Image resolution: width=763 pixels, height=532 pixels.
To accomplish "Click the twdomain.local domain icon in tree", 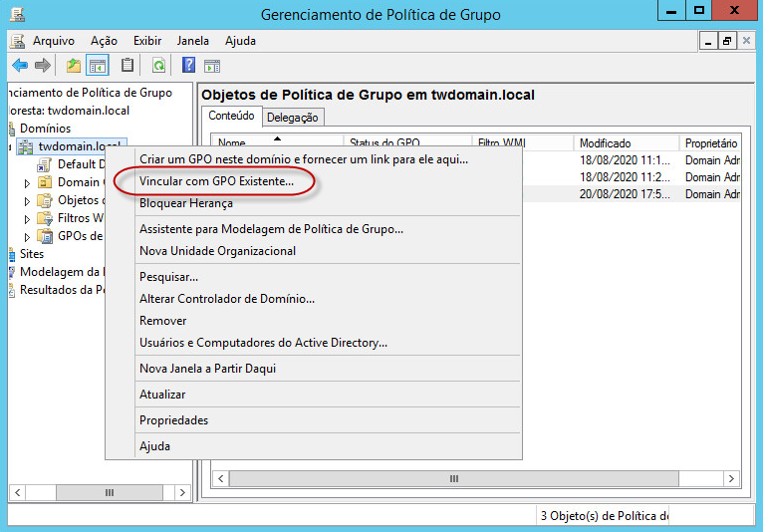I will [25, 146].
